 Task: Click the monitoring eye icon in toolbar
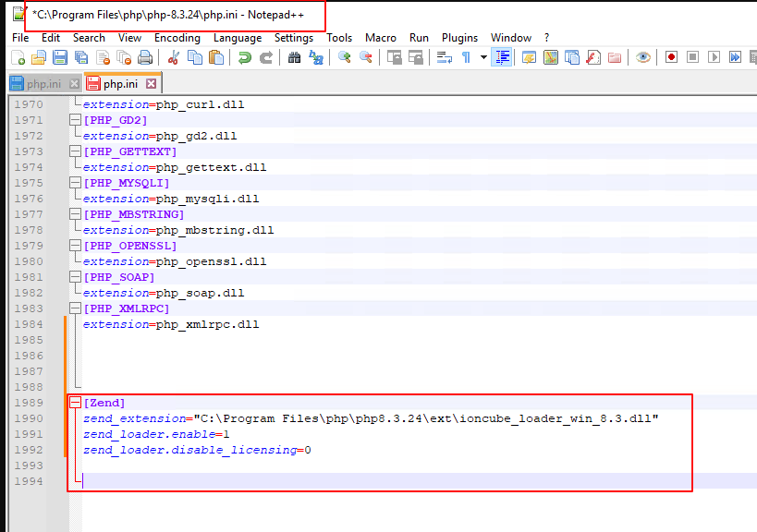(x=642, y=57)
